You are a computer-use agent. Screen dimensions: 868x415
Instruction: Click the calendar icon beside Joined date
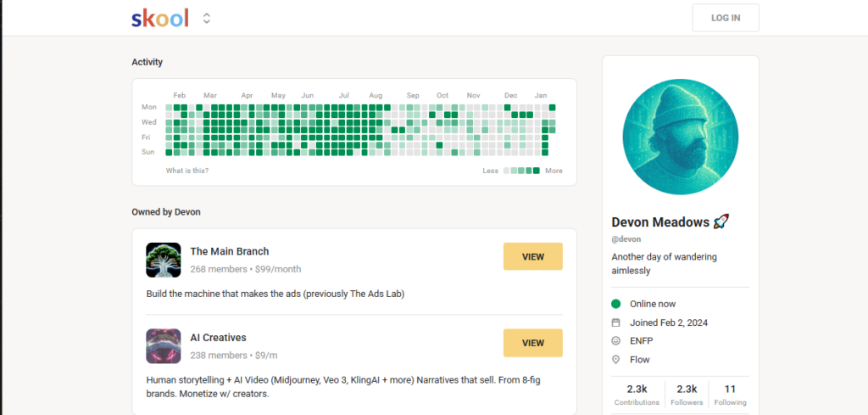click(x=615, y=322)
